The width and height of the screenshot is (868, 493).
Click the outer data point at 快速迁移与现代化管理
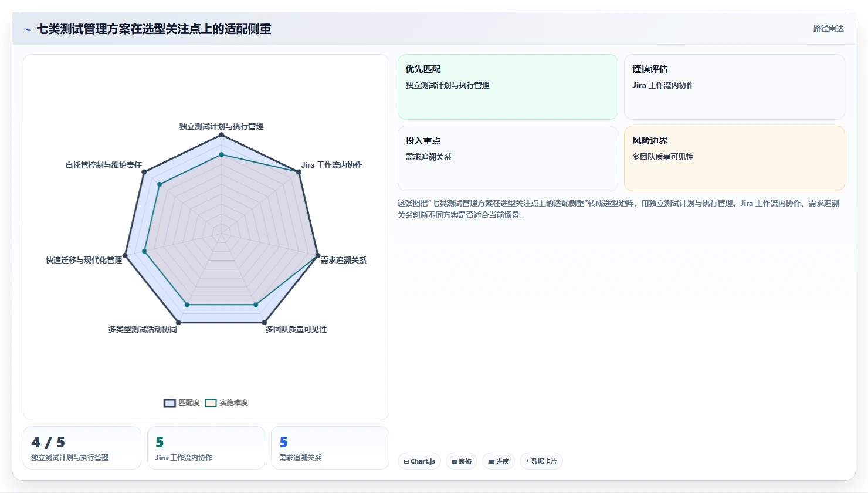pyautogui.click(x=125, y=256)
